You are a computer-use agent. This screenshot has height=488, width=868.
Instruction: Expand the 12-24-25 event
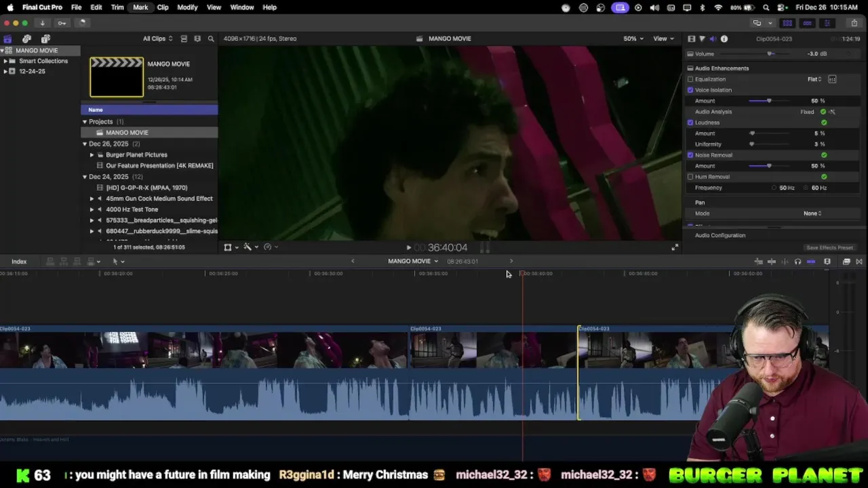click(x=5, y=71)
